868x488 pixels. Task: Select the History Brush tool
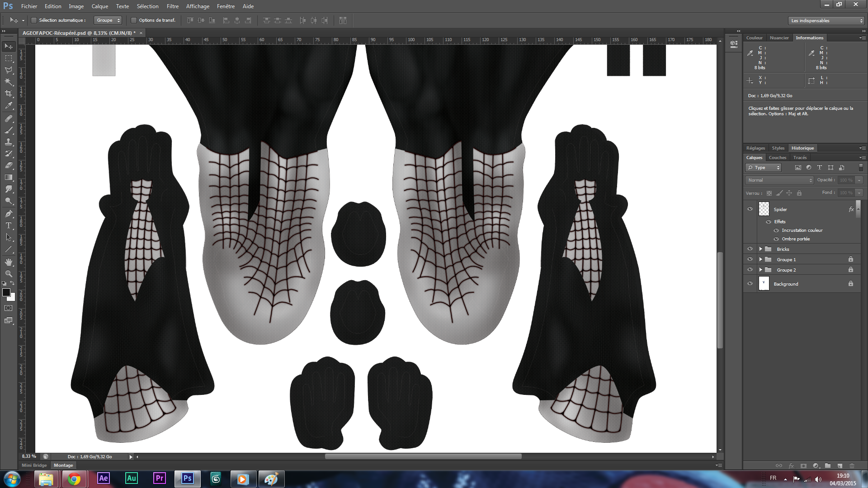coord(9,154)
